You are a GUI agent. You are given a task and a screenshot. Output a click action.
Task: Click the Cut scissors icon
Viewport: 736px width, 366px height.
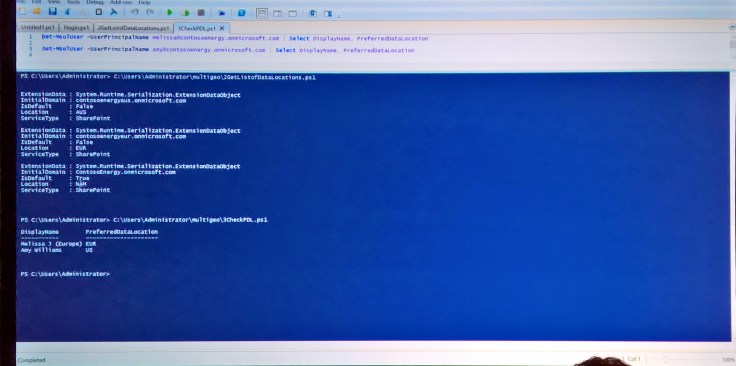69,12
